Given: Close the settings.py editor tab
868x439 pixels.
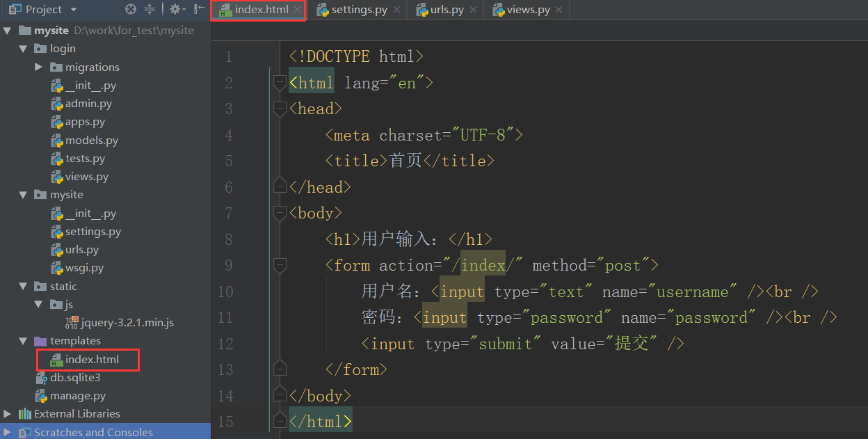Looking at the screenshot, I should (396, 10).
